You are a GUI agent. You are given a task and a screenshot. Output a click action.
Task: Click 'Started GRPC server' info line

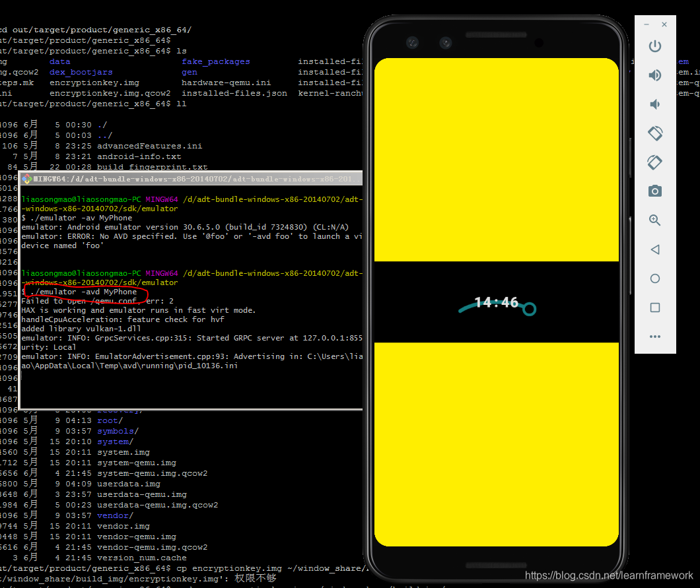point(192,338)
